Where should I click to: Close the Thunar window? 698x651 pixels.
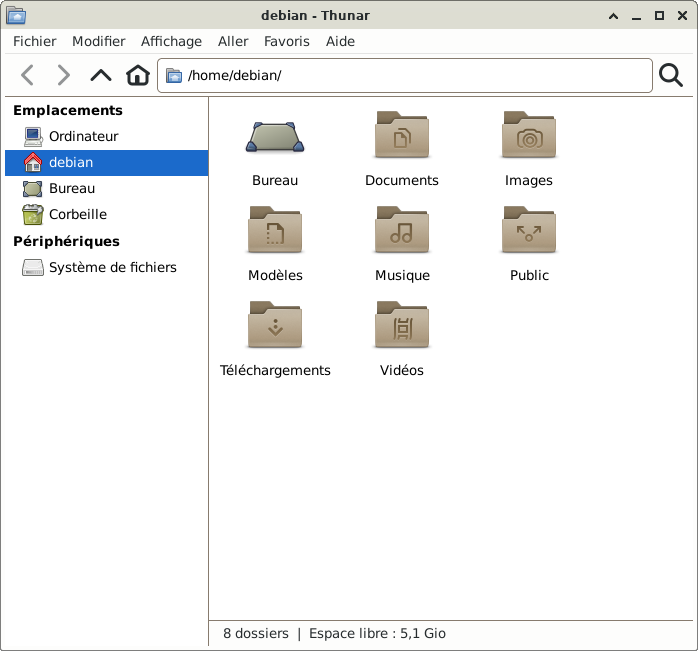[682, 16]
